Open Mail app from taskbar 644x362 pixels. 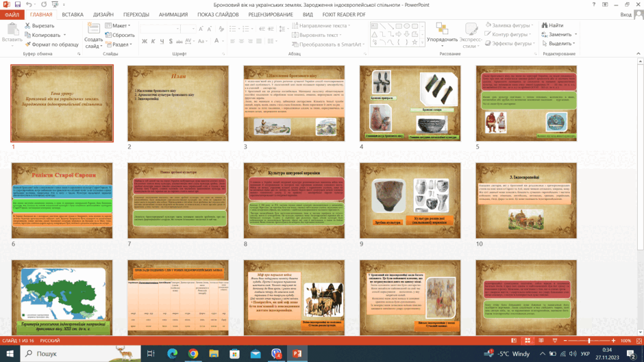click(x=256, y=353)
